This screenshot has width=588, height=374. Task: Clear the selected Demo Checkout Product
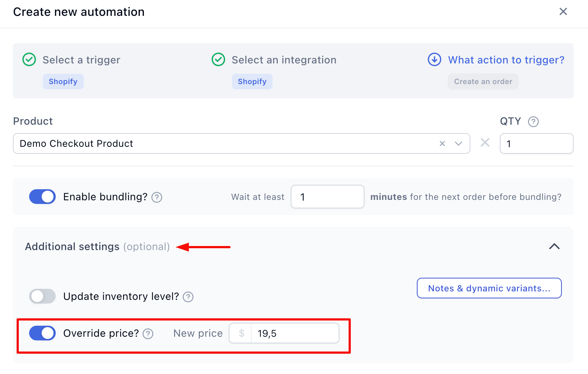coord(442,143)
